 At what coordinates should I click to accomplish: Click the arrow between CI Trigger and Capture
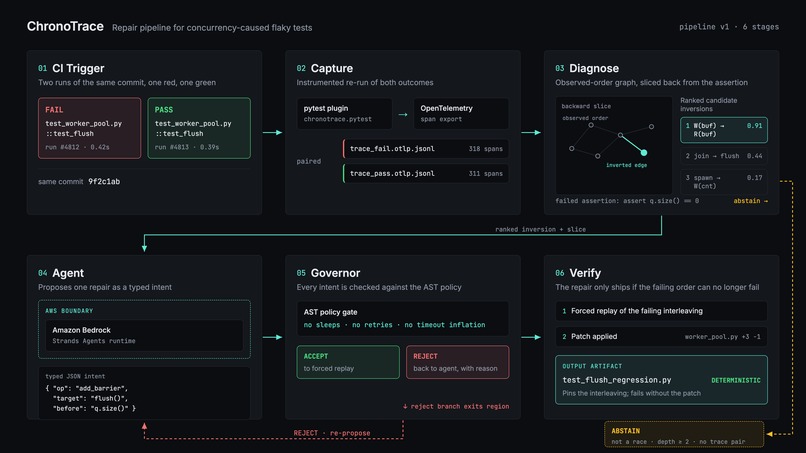[272, 133]
